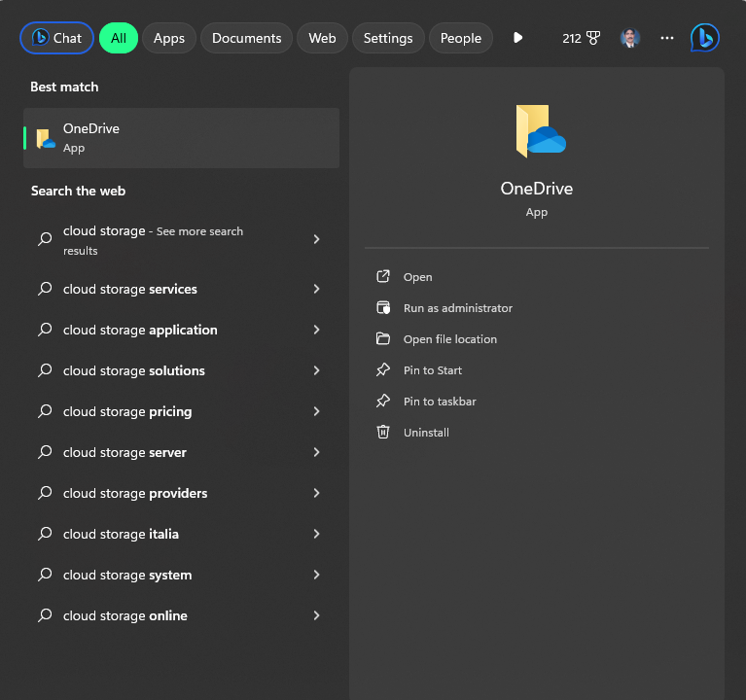Open the Bing Chat button
Image resolution: width=746 pixels, height=700 pixels.
(x=56, y=38)
